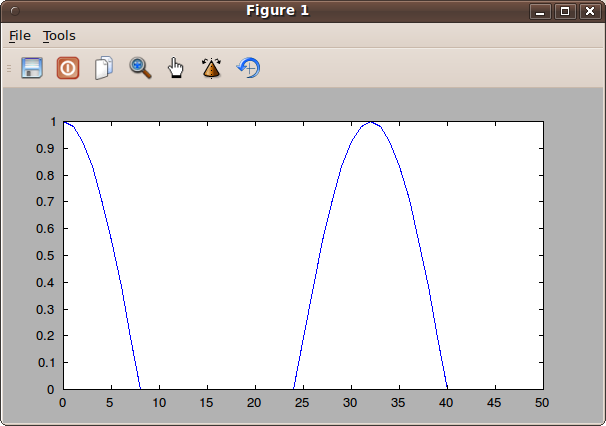Click the y-axis label "0.7"
Screen dimensions: 606x426
(x=46, y=202)
